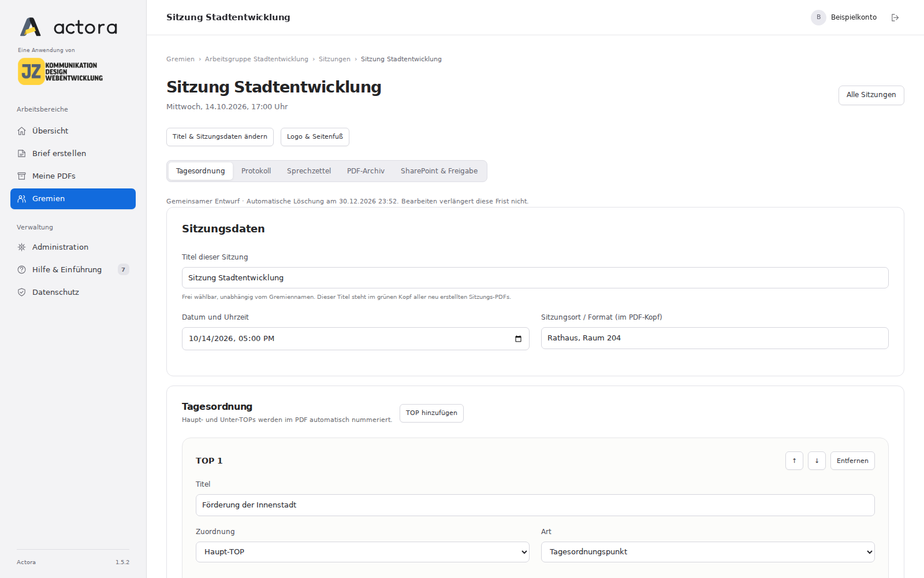The width and height of the screenshot is (924, 578).
Task: Click the Übersicht home icon
Action: coord(21,131)
